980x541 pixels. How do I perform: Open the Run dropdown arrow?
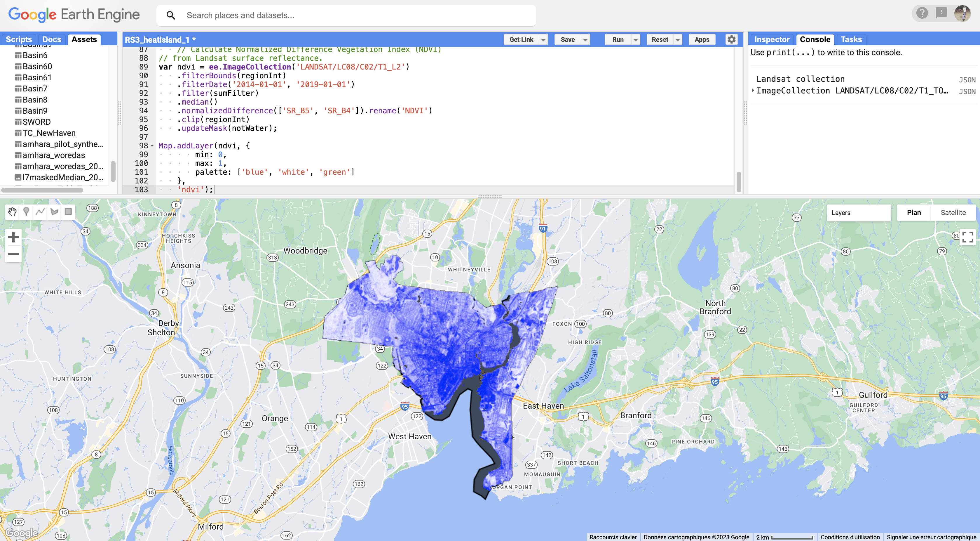pos(635,40)
